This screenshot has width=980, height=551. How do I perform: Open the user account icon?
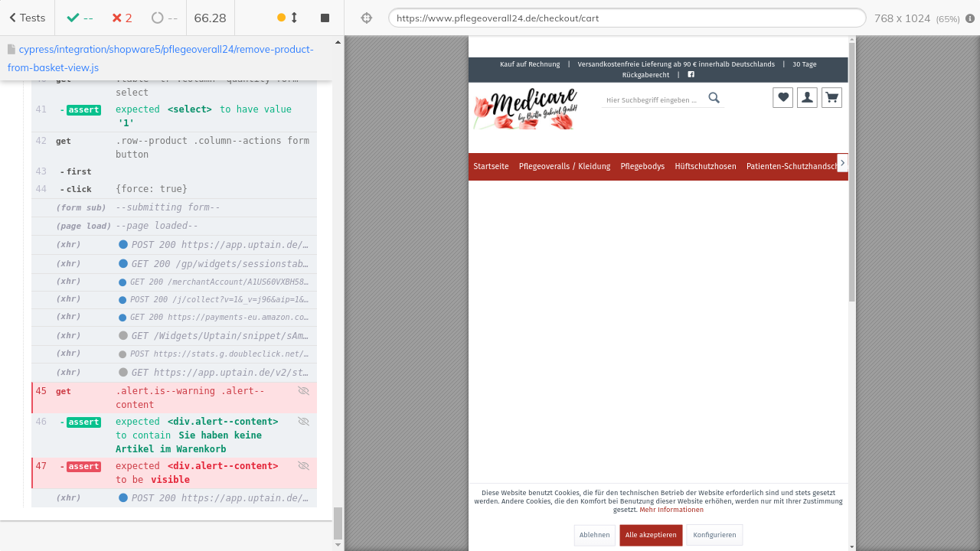pyautogui.click(x=807, y=97)
